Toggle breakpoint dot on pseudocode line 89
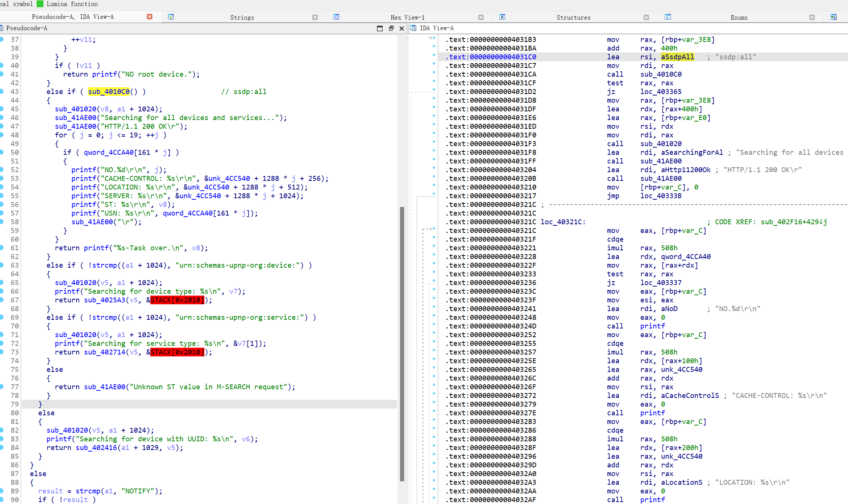Screen dimensions: 848x504 (x=2, y=491)
